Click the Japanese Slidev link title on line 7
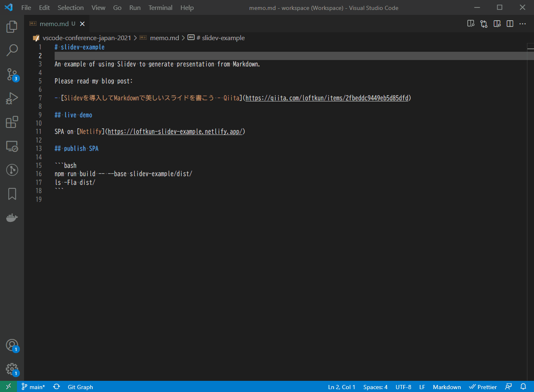Image resolution: width=534 pixels, height=392 pixels. click(x=152, y=98)
